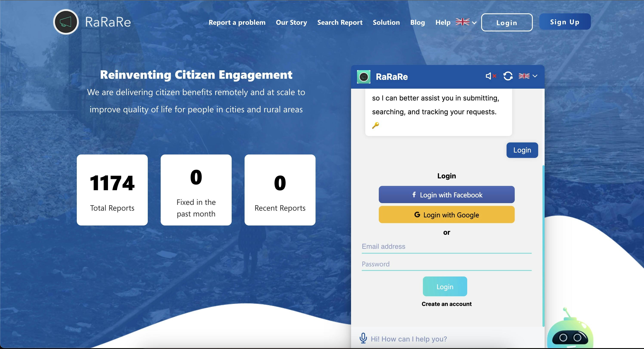Expand the navbar language chevron
The width and height of the screenshot is (644, 349).
[474, 23]
